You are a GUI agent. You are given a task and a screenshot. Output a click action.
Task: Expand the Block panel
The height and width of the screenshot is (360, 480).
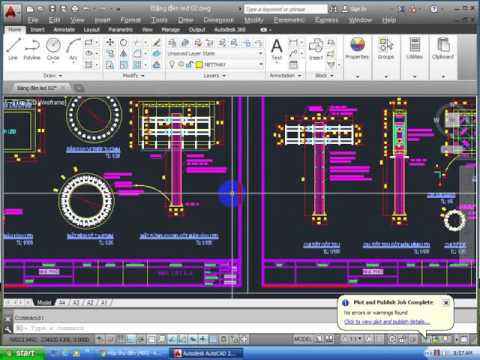(324, 76)
